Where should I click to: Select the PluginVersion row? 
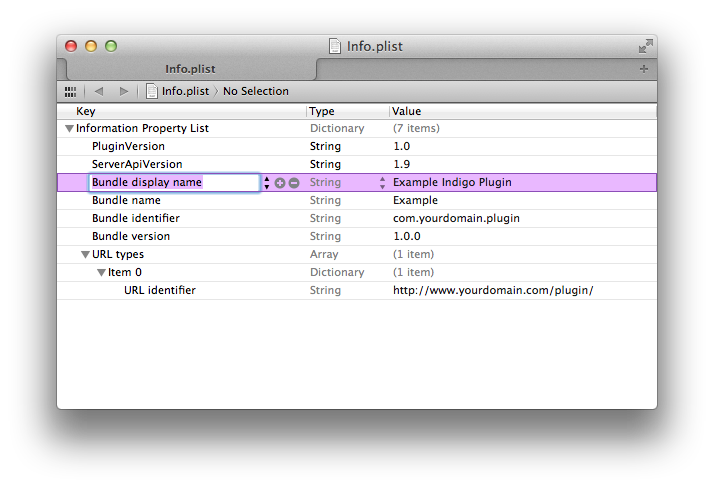coord(357,147)
